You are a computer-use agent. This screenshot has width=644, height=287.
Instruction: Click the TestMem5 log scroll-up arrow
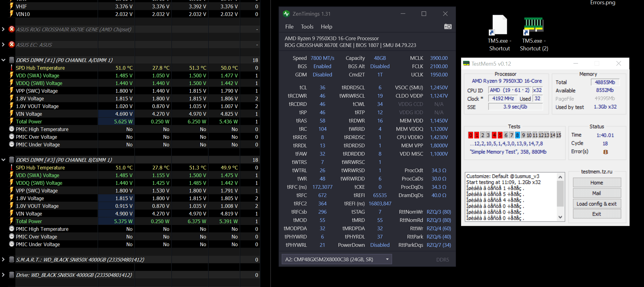(560, 177)
